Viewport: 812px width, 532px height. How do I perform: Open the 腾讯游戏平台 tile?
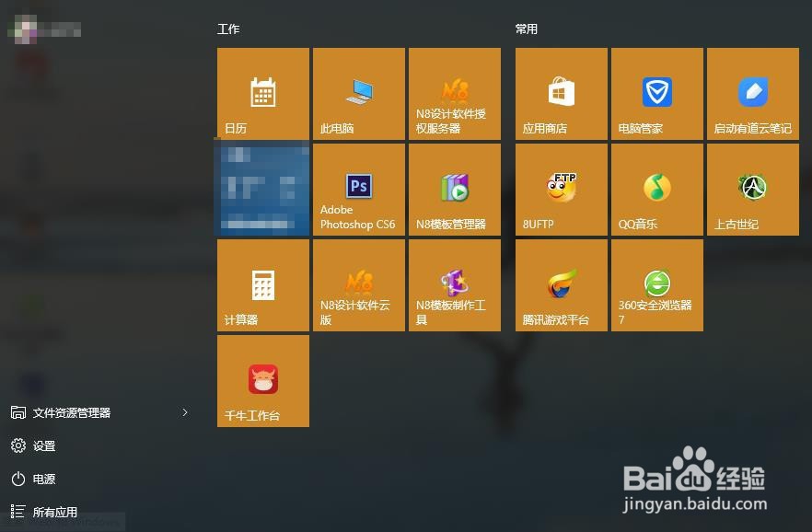pos(562,285)
